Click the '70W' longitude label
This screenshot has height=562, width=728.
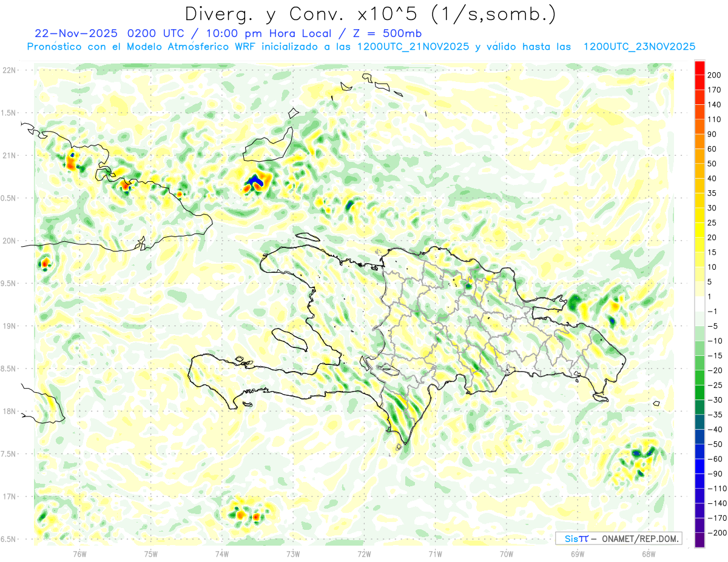point(507,555)
